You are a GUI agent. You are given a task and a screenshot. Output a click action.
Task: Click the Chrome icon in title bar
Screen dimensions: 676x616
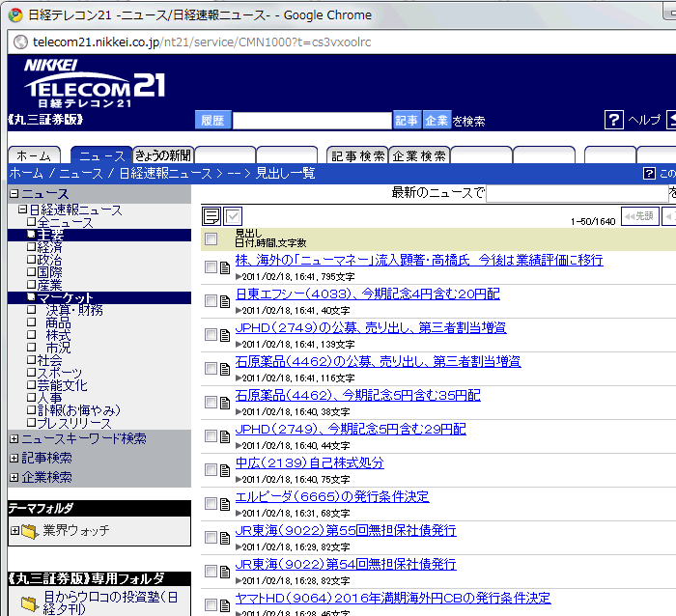[x=15, y=15]
